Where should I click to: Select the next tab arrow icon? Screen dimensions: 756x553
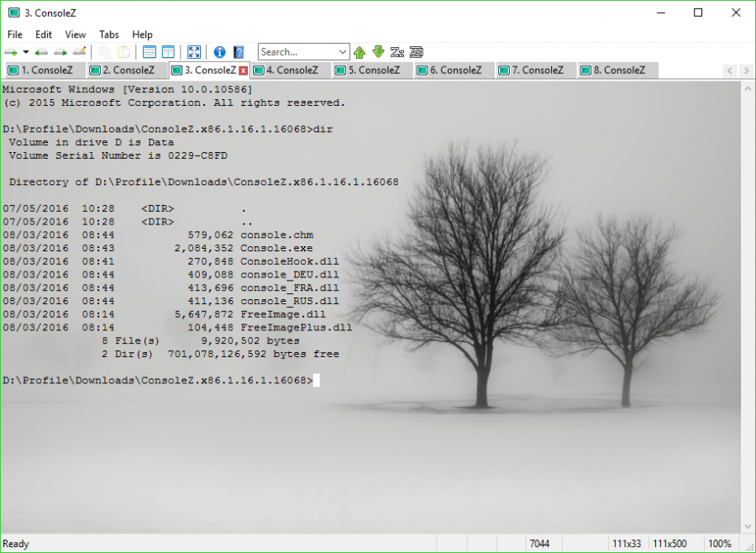click(x=59, y=51)
